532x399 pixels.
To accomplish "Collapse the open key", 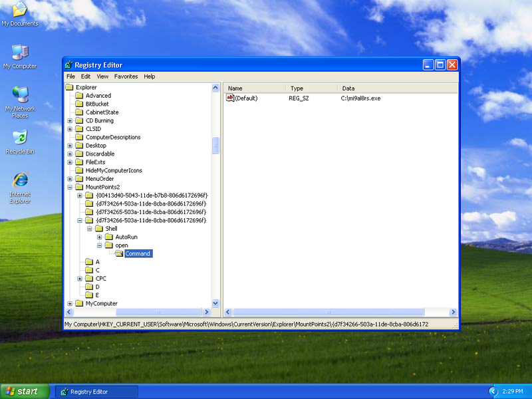I will coord(99,245).
